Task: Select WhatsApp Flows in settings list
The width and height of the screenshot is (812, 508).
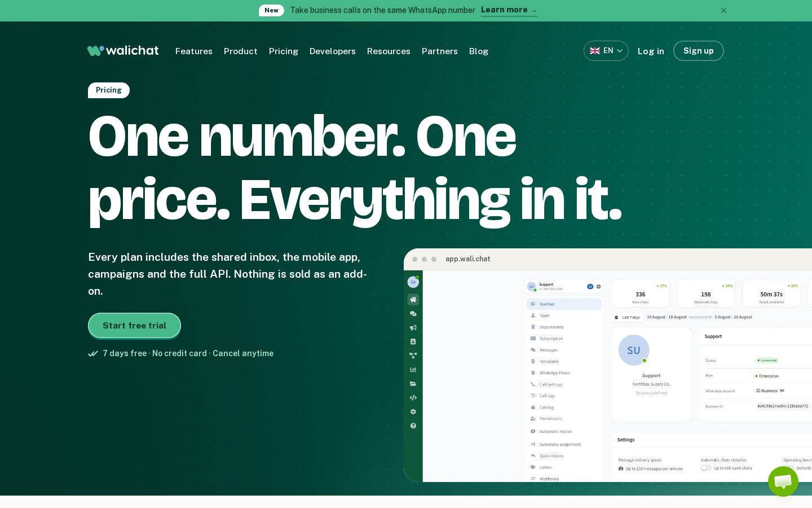Action: click(564, 373)
